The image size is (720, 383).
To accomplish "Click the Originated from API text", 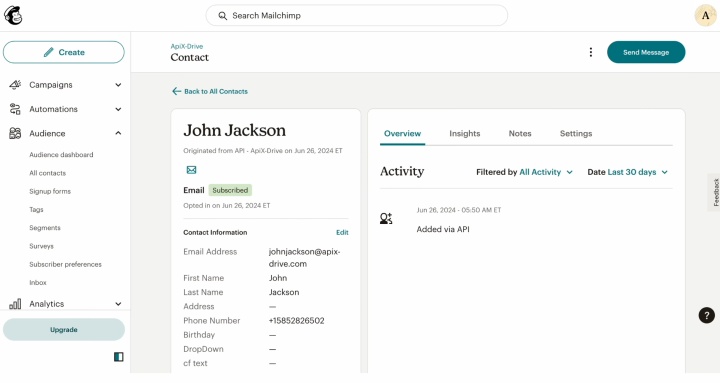I will (263, 151).
